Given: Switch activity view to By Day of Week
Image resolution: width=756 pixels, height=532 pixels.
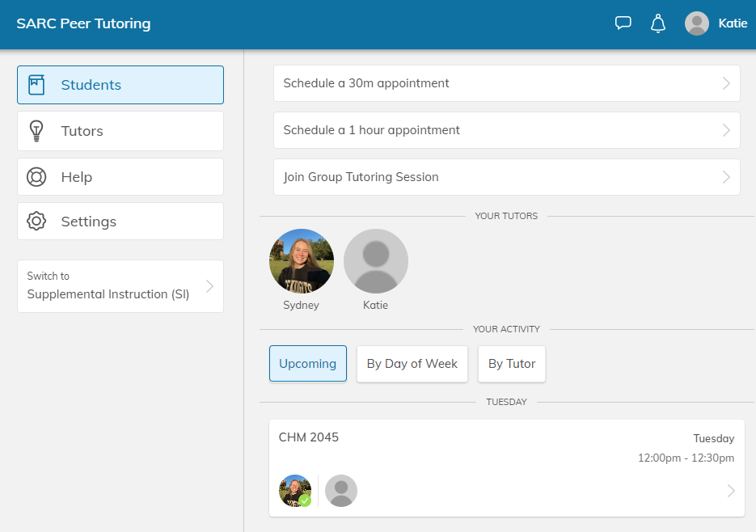Looking at the screenshot, I should click(x=412, y=364).
